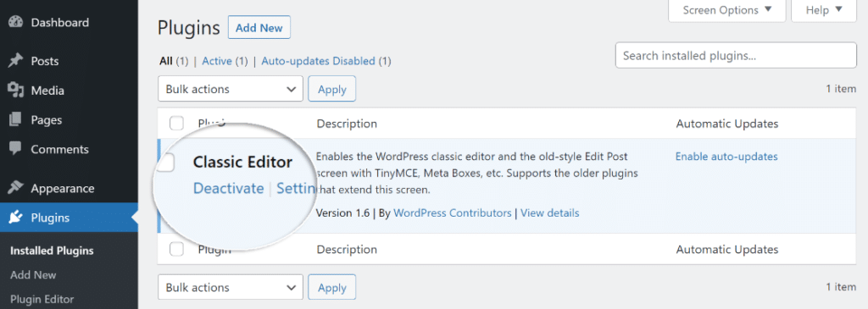The width and height of the screenshot is (868, 309).
Task: Click the Comments speech bubble icon
Action: click(15, 149)
